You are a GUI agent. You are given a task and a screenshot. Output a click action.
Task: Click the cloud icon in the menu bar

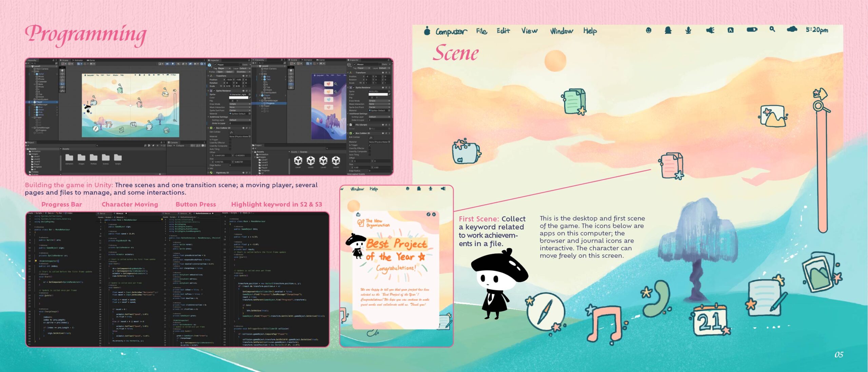(x=792, y=30)
